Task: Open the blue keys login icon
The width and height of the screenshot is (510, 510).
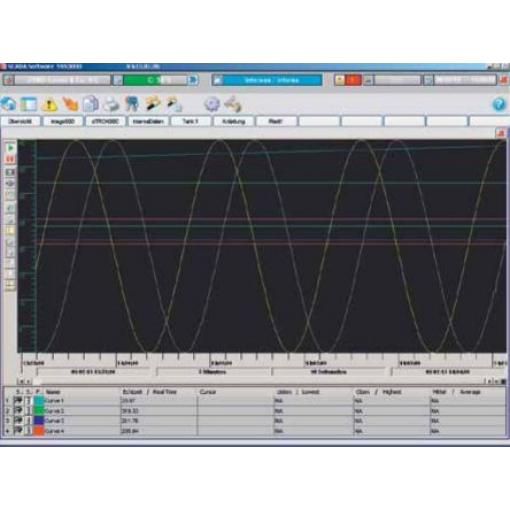Action: 132,104
